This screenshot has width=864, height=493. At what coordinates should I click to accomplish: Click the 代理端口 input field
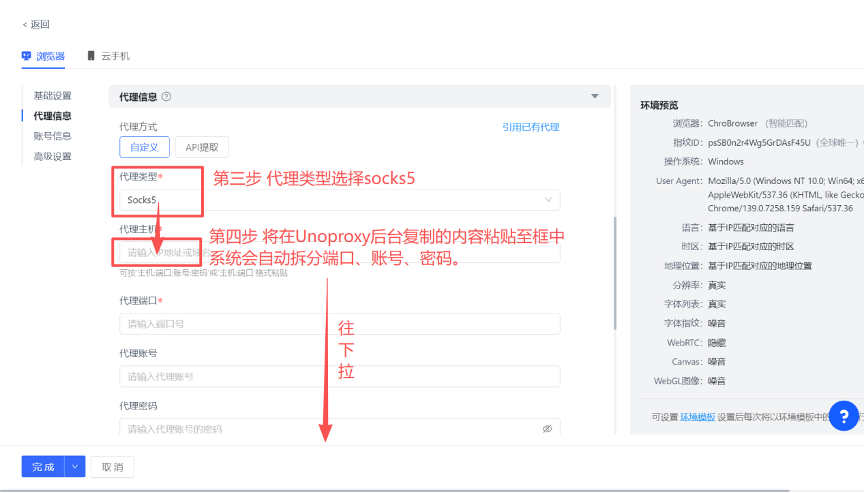pos(338,324)
